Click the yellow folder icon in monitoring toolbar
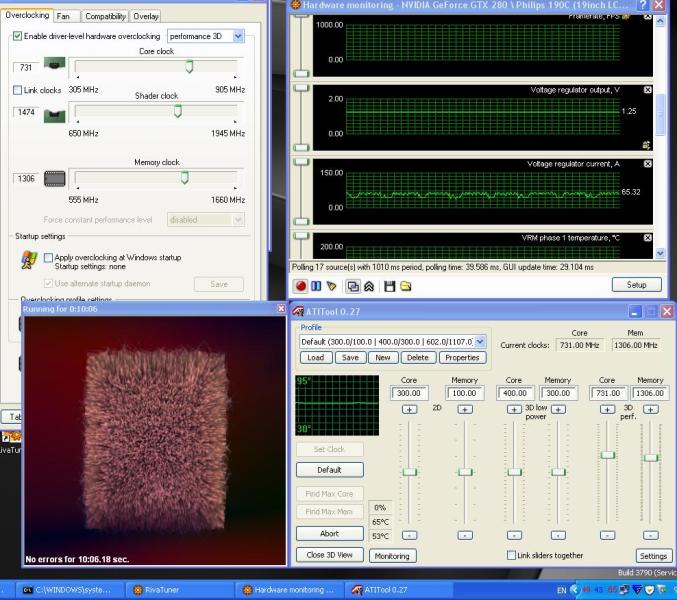677x600 pixels. [x=405, y=286]
